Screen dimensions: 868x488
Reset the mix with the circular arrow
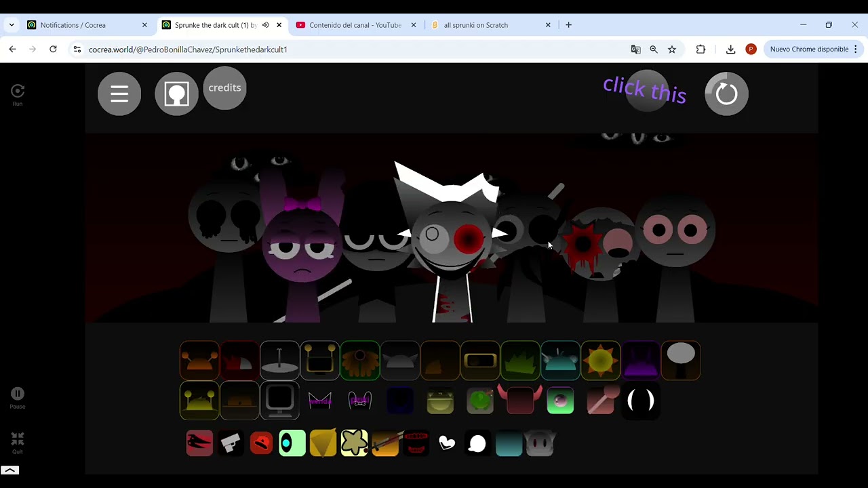pos(726,94)
